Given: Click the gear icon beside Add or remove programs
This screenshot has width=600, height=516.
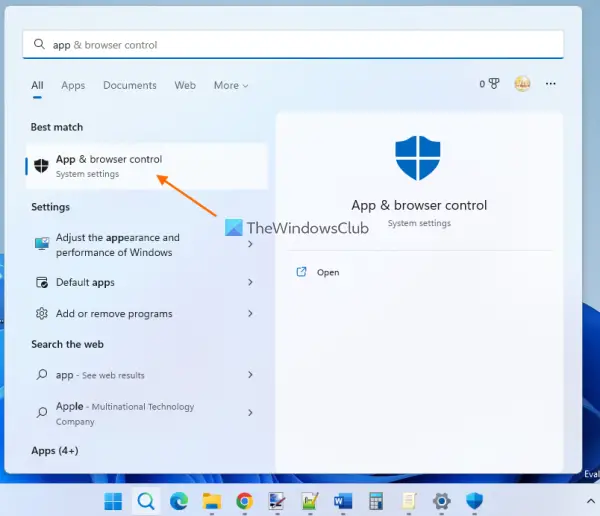Looking at the screenshot, I should coord(42,314).
